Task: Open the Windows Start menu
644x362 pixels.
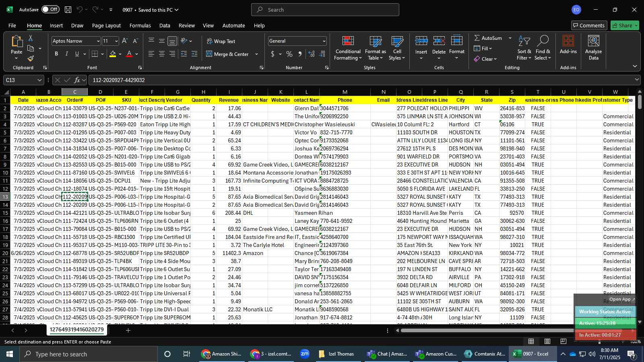Action: [x=10, y=354]
